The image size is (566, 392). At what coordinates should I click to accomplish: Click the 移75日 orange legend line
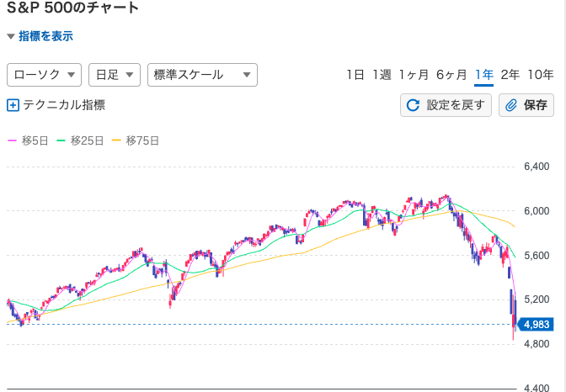115,140
